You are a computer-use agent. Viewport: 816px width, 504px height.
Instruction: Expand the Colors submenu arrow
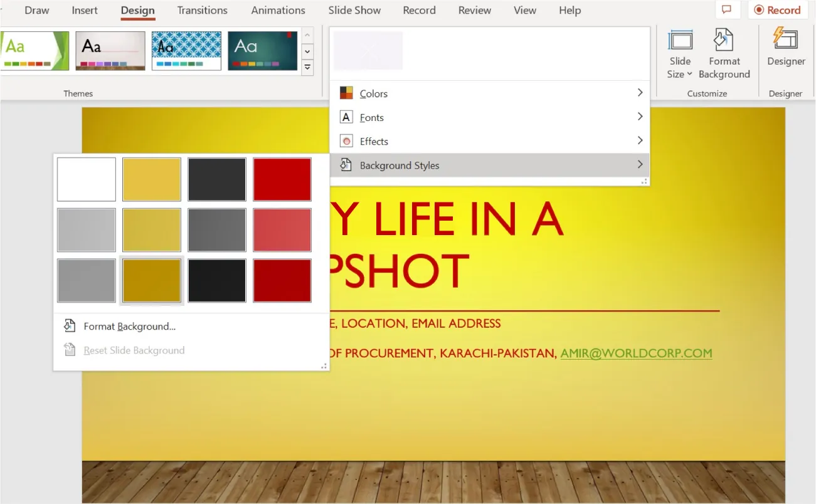coord(640,92)
